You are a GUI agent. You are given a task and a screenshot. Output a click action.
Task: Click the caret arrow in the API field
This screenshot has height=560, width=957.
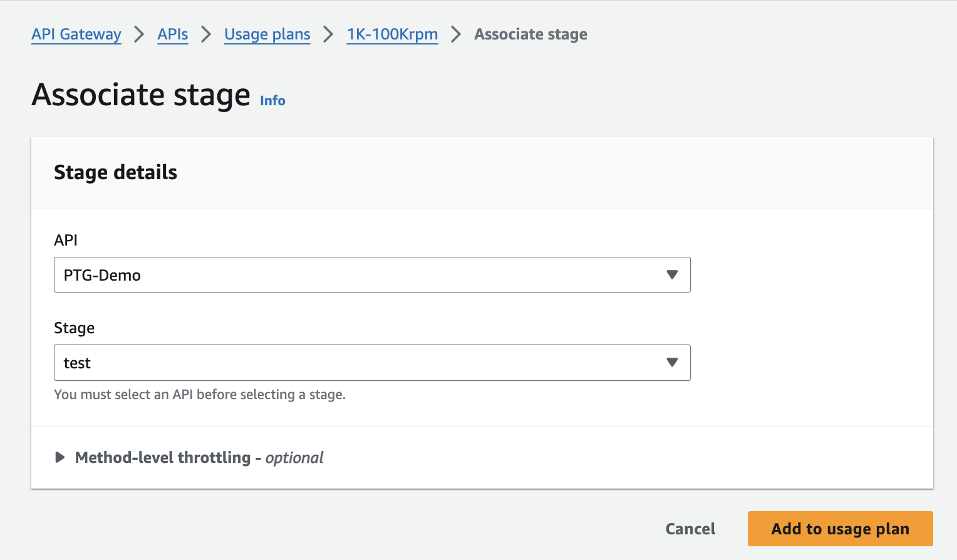[x=672, y=274]
